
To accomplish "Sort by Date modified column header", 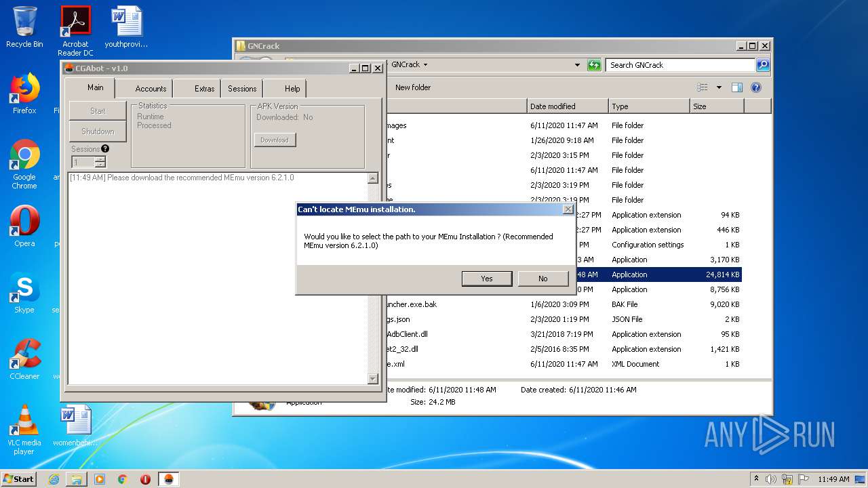I will (x=568, y=106).
